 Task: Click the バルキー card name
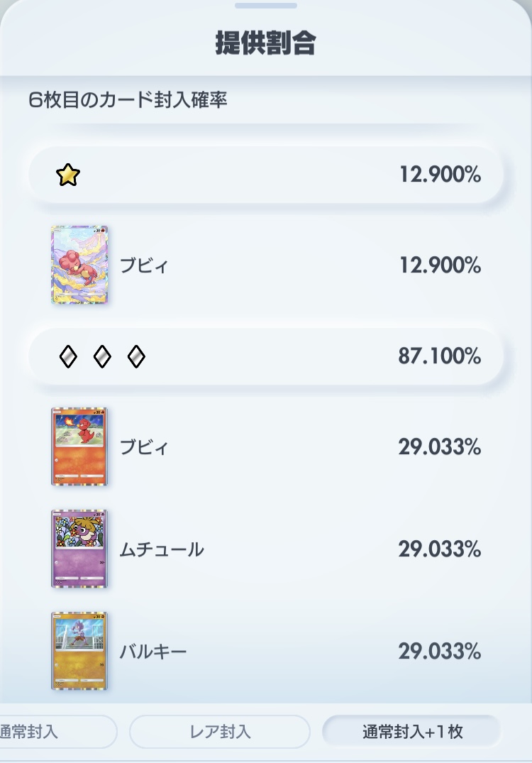pyautogui.click(x=153, y=652)
